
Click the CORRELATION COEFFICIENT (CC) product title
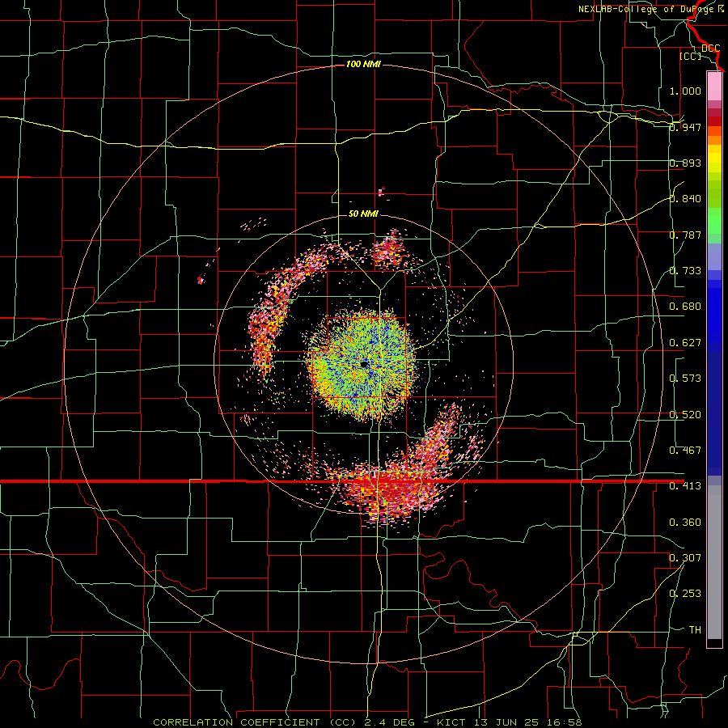255,722
